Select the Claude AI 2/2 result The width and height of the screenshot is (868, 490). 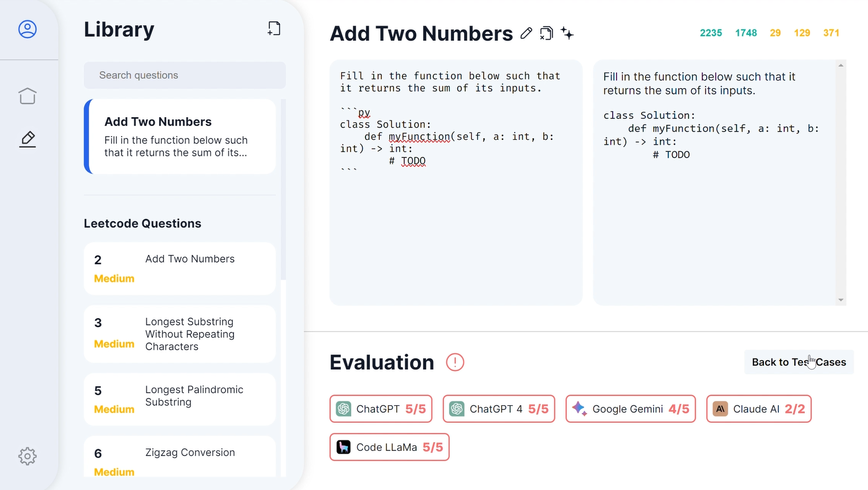click(x=759, y=409)
